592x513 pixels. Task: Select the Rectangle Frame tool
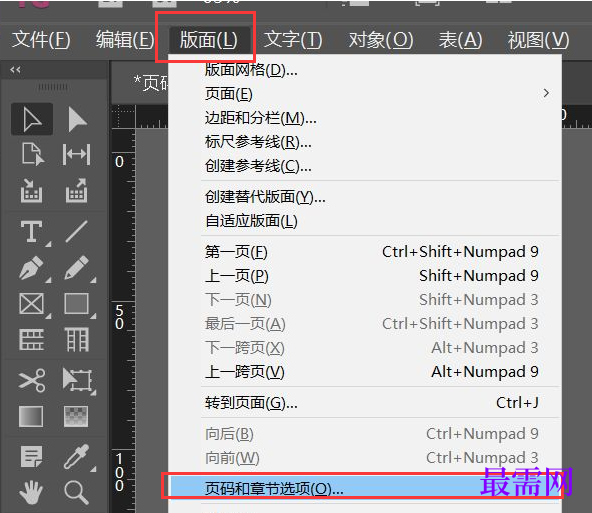(32, 304)
